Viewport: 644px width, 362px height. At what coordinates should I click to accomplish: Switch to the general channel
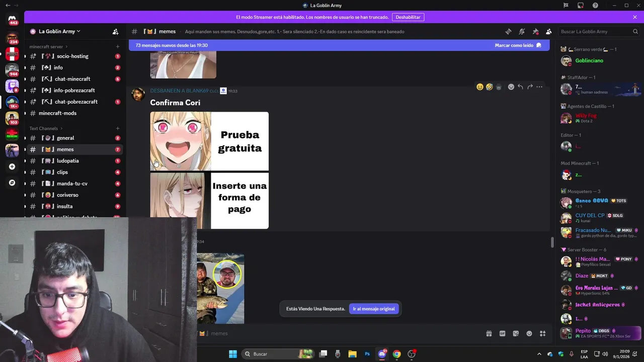[x=75, y=138]
